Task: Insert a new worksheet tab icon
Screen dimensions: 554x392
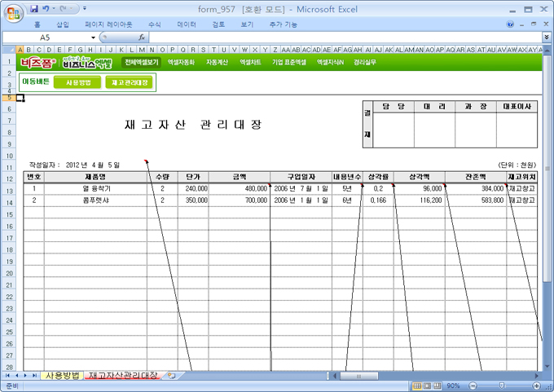Action: pyautogui.click(x=172, y=376)
